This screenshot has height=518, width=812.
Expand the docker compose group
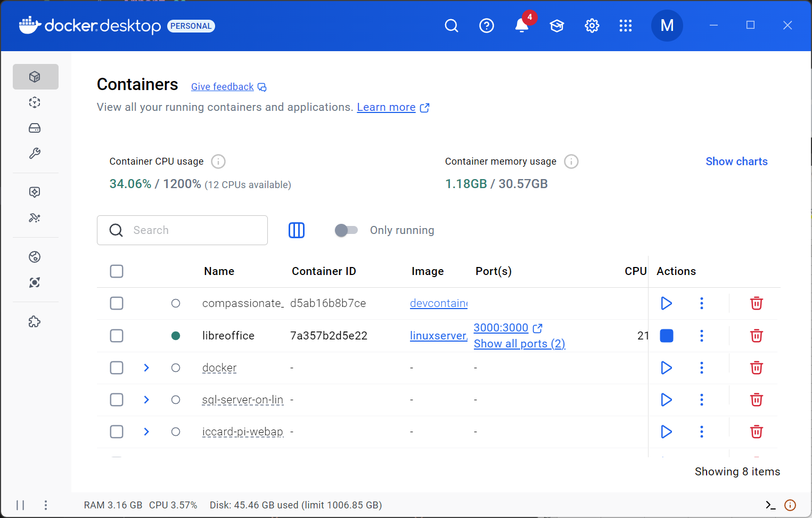coord(146,368)
